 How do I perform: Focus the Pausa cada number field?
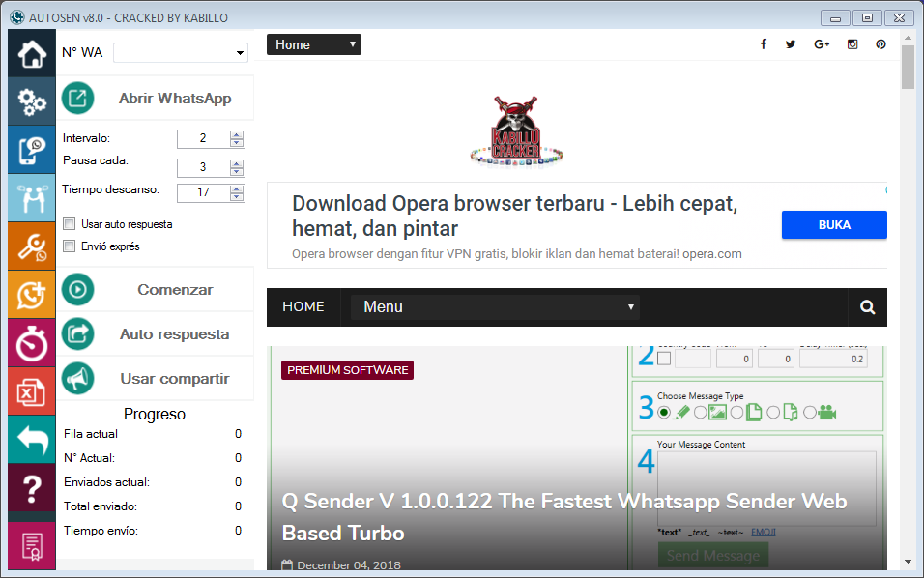click(x=203, y=168)
